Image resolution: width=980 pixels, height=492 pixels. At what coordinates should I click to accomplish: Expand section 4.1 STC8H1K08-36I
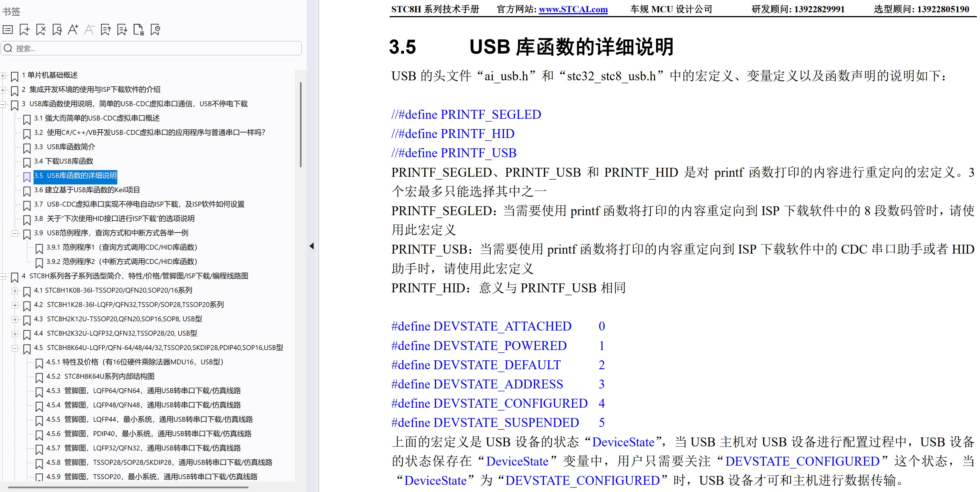[15, 291]
